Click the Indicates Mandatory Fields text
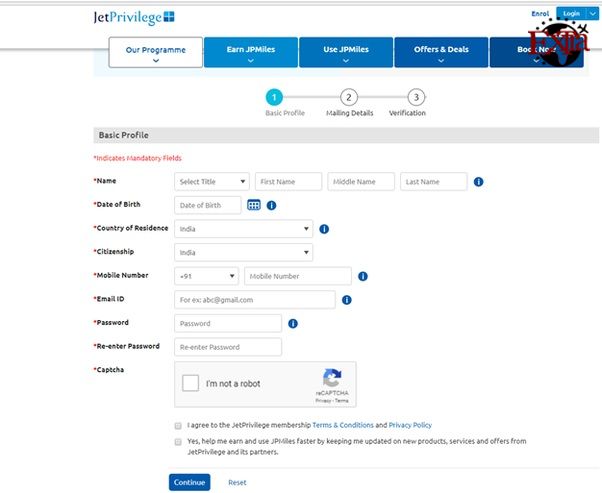 [x=138, y=158]
